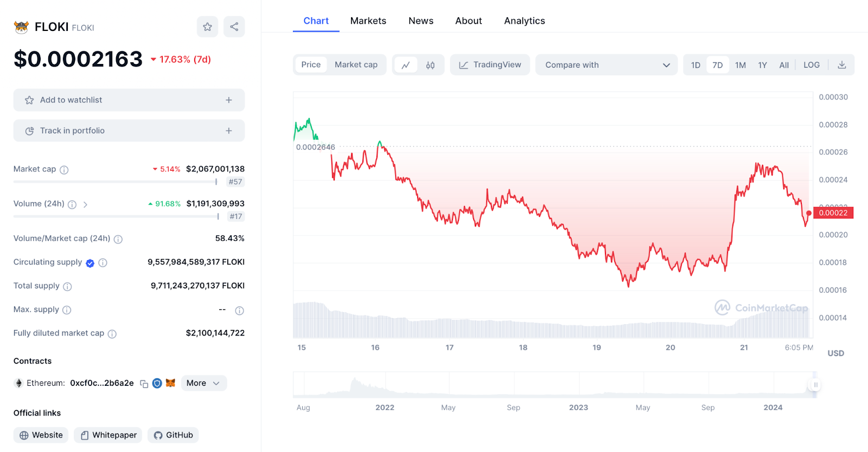
Task: Click the timeline range slider handle
Action: coord(815,385)
